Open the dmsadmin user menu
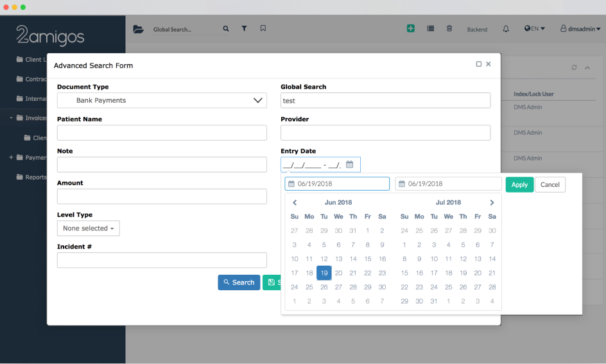Viewport: 606px width, 364px height. point(580,29)
